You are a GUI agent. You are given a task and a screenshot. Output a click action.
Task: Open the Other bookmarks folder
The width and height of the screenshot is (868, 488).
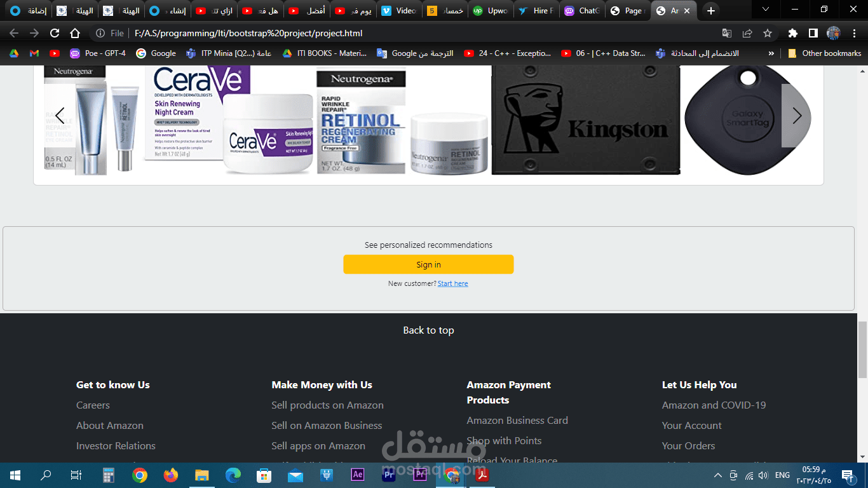[824, 53]
